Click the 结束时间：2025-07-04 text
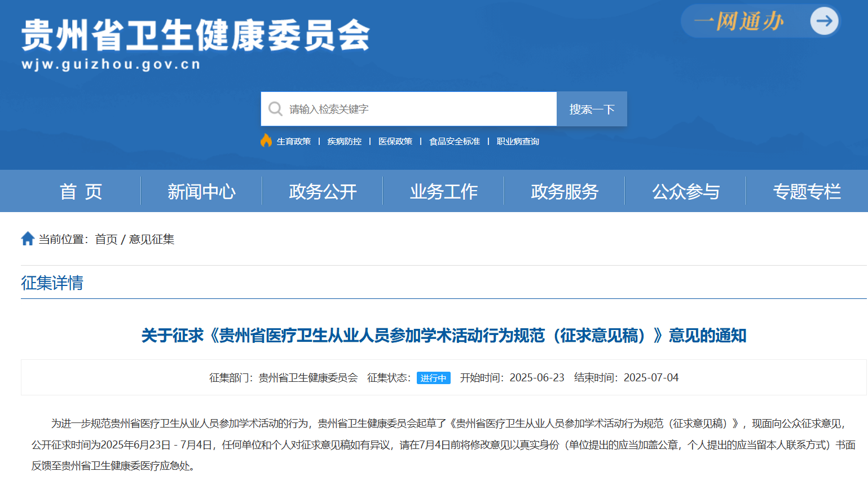Viewport: 868px width, 480px height. coord(626,378)
